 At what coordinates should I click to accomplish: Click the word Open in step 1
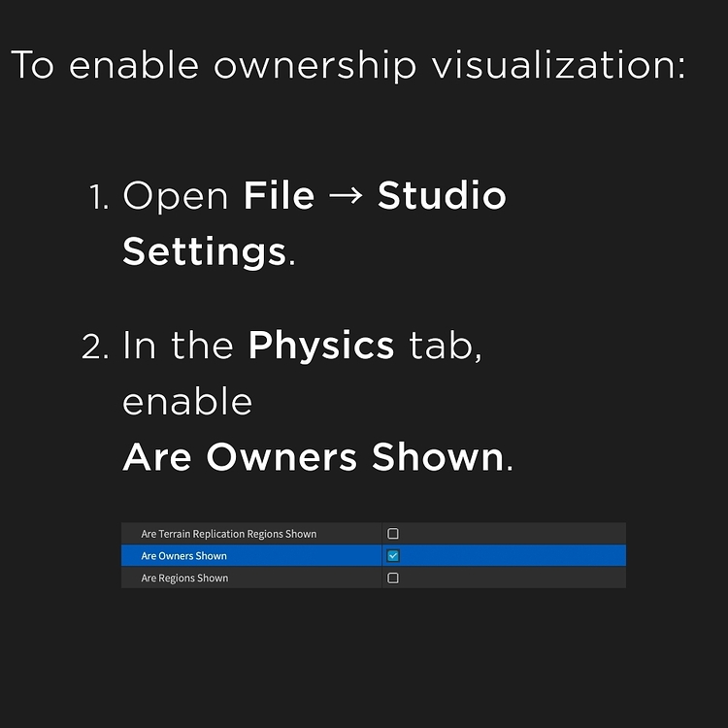[x=176, y=197]
